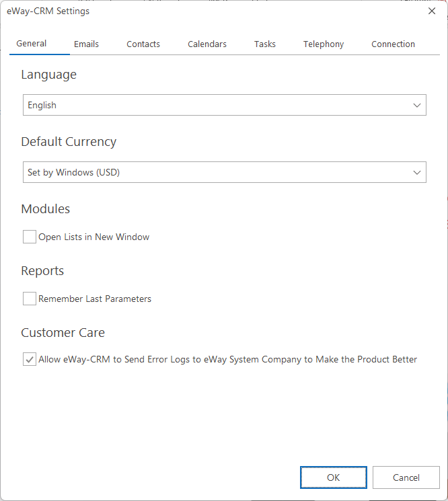The width and height of the screenshot is (448, 501).
Task: Enable Open Lists in New Window checkbox
Action: tap(30, 237)
